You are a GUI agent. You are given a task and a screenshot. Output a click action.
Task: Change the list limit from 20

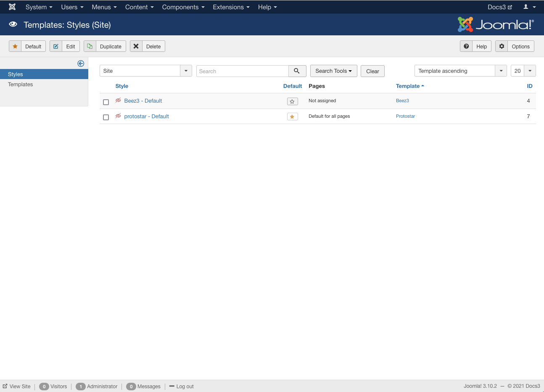pyautogui.click(x=523, y=71)
